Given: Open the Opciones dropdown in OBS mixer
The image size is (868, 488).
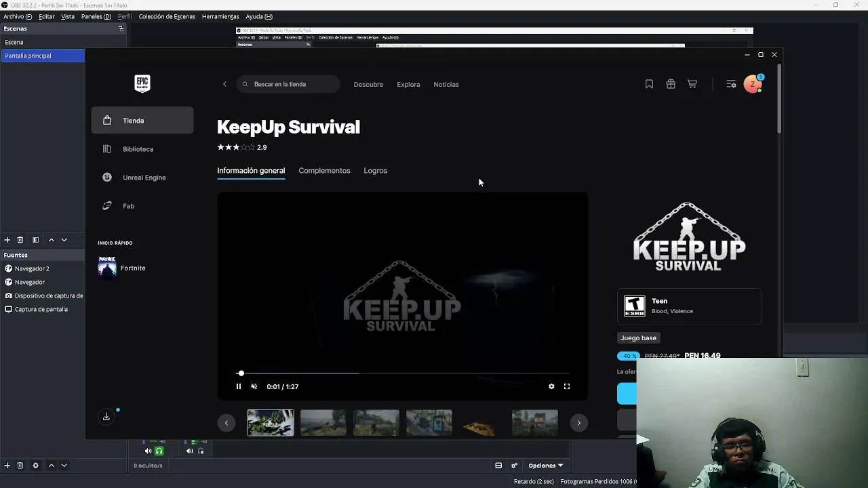Looking at the screenshot, I should [546, 466].
